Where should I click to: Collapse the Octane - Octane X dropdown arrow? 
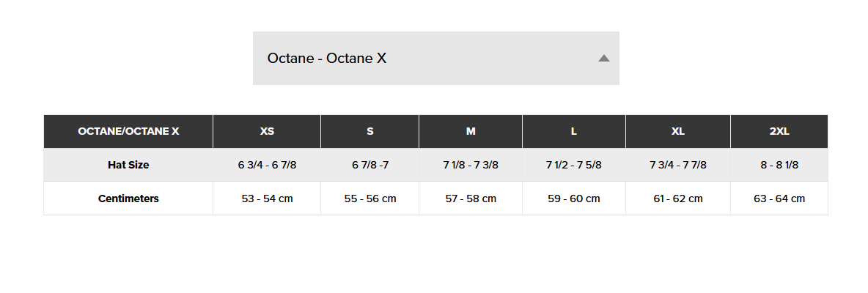pyautogui.click(x=604, y=58)
